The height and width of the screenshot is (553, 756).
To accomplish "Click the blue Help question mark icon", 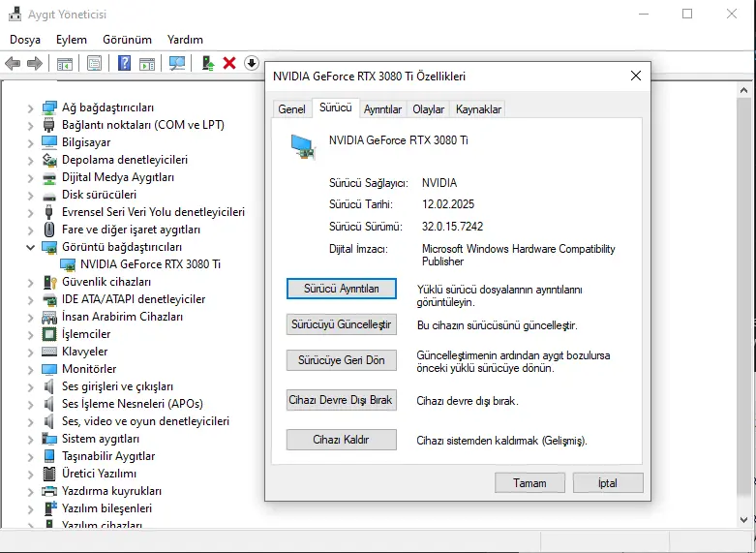I will (x=125, y=63).
